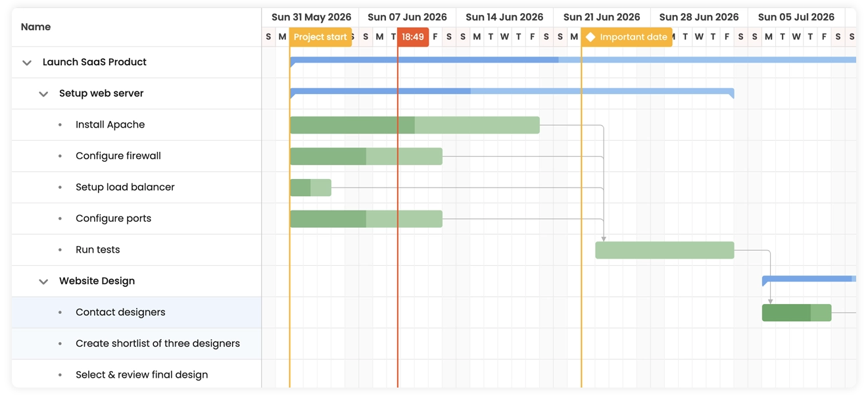
Task: Select the Install Apache task row
Action: 137,125
